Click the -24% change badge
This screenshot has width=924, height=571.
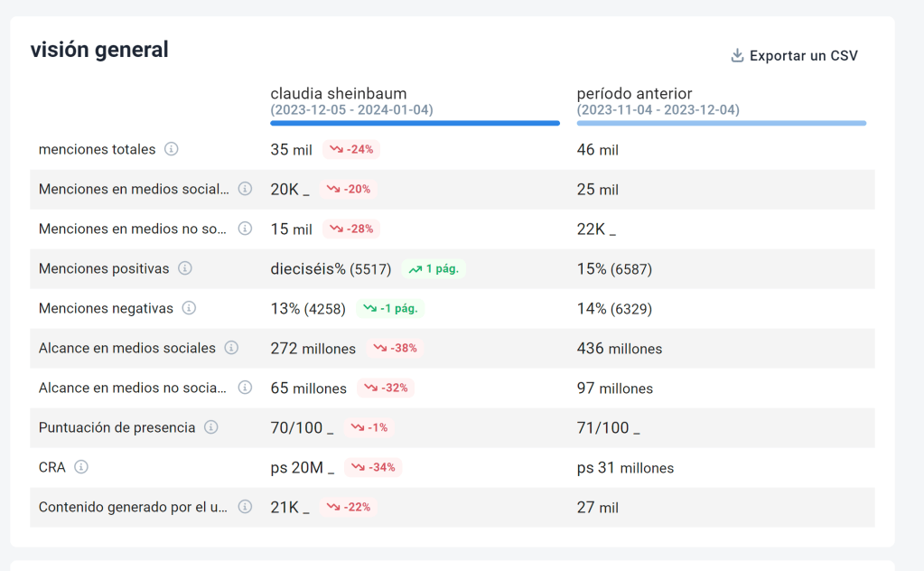tap(350, 149)
